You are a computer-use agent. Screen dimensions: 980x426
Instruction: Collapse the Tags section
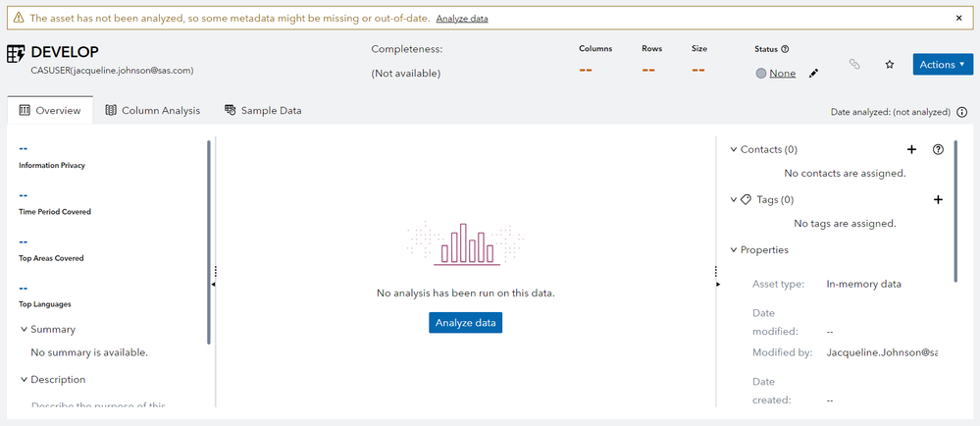coord(733,199)
